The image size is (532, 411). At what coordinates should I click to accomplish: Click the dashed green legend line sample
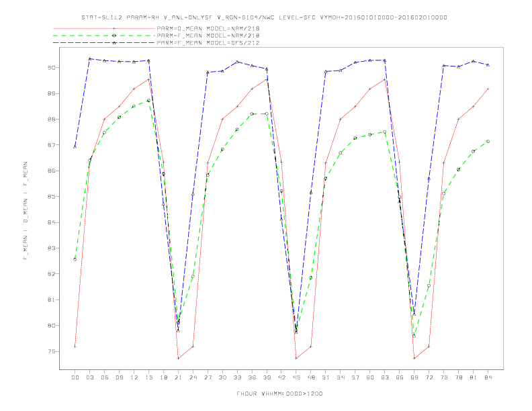click(104, 36)
